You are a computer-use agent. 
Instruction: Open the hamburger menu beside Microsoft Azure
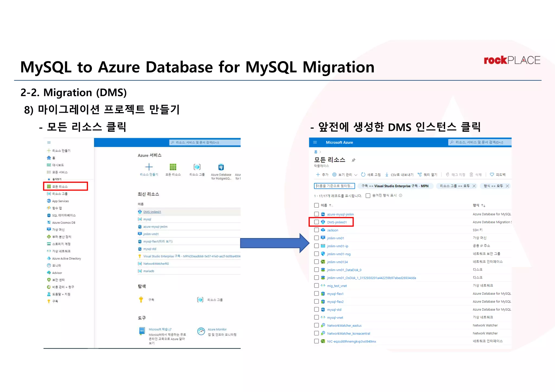click(315, 142)
